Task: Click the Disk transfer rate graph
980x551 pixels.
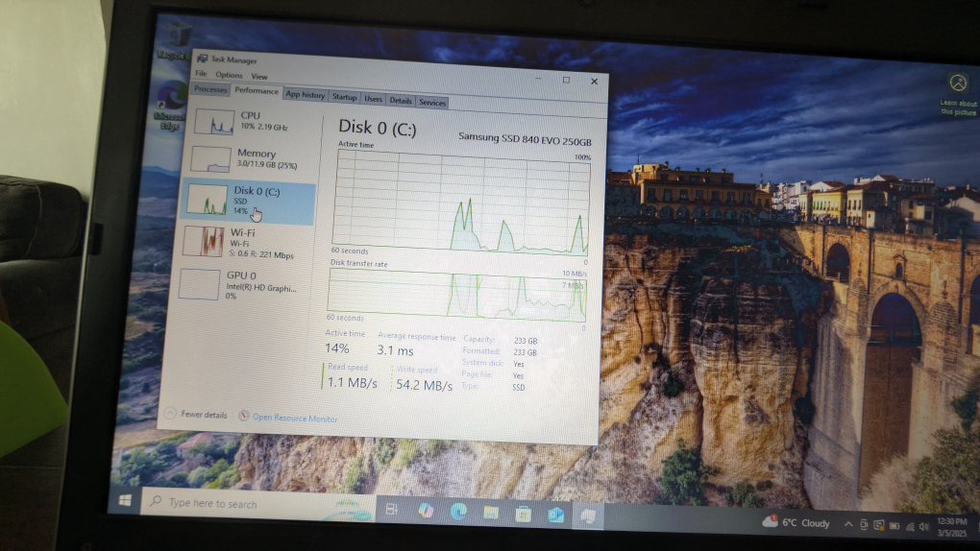Action: click(456, 295)
